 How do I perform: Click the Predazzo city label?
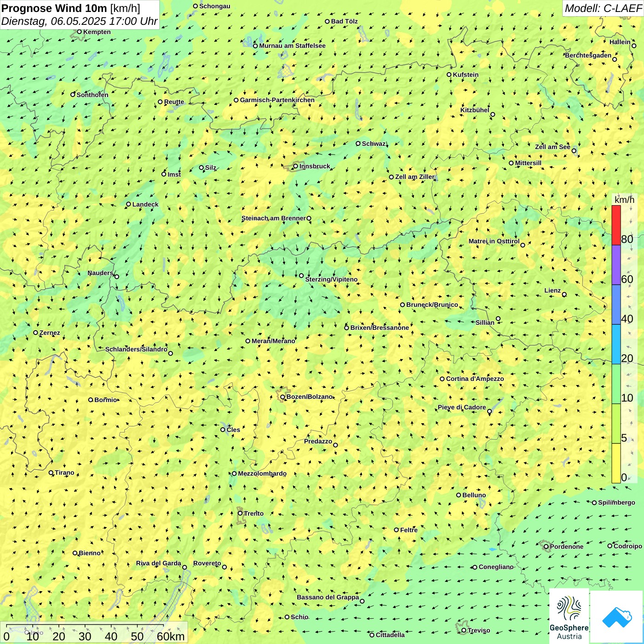(x=318, y=441)
